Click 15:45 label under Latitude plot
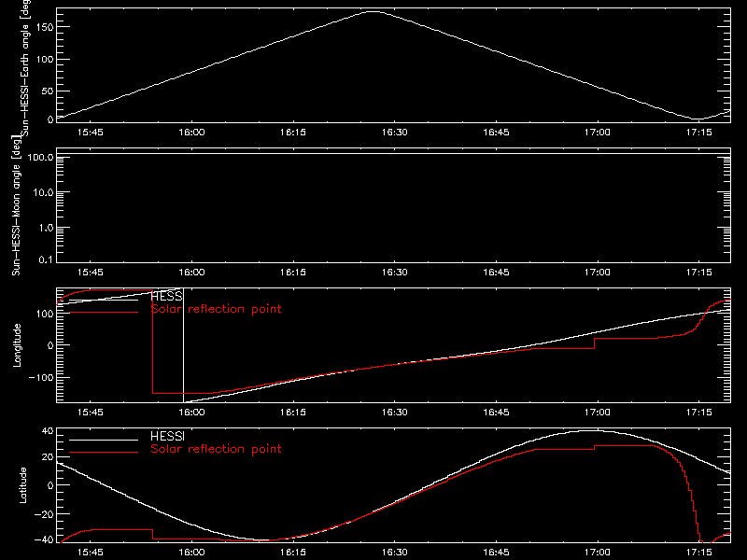This screenshot has height=560, width=747. (90, 552)
